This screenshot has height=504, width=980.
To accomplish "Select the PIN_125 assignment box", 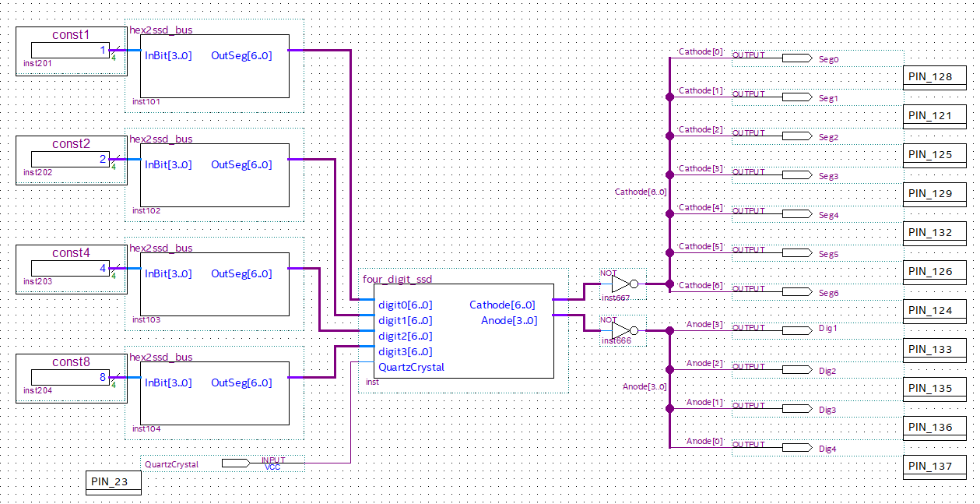I will (935, 155).
